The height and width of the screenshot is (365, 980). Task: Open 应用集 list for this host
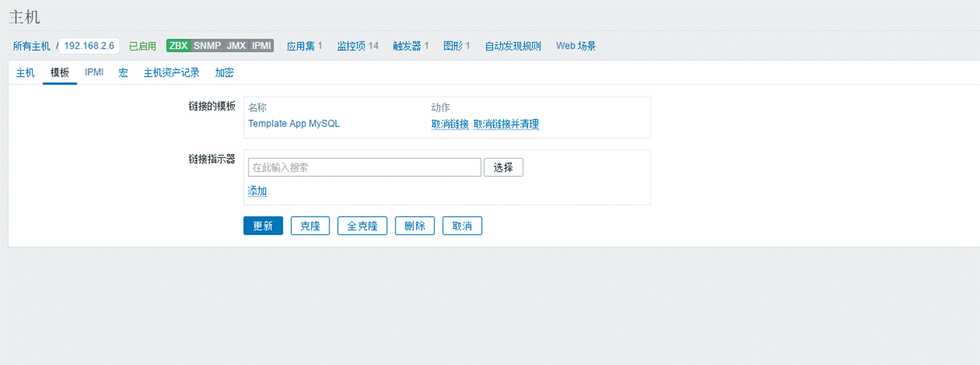pos(301,46)
